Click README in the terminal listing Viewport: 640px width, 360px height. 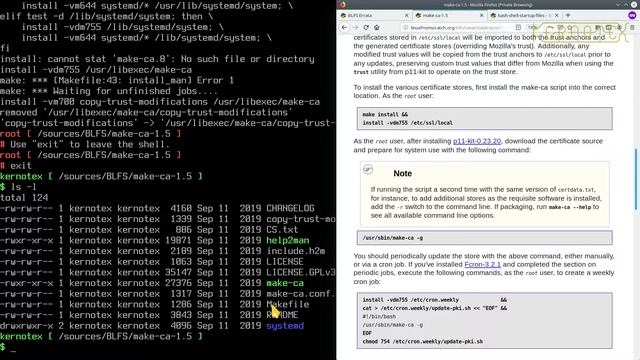point(282,315)
